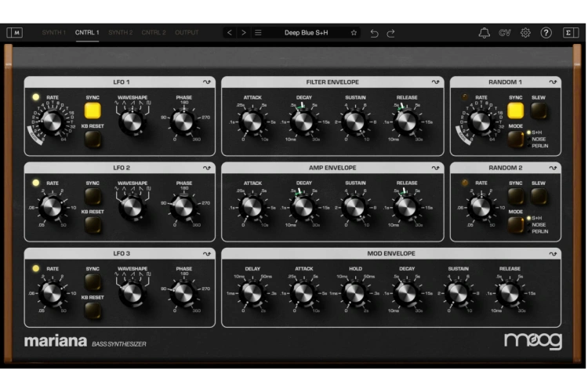This screenshot has height=392, width=588.
Task: Toggle the LFO 1 SYNC button
Action: 93,111
